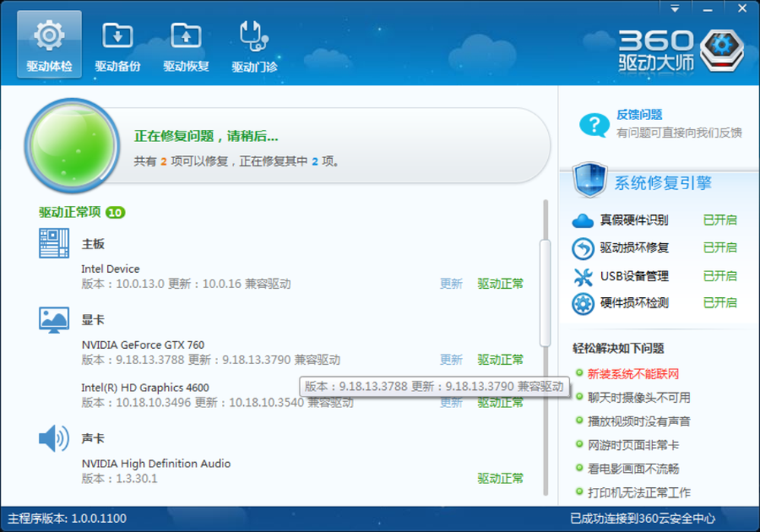The image size is (760, 532).
Task: Open 看电影画面不流畅 help link
Action: click(633, 468)
